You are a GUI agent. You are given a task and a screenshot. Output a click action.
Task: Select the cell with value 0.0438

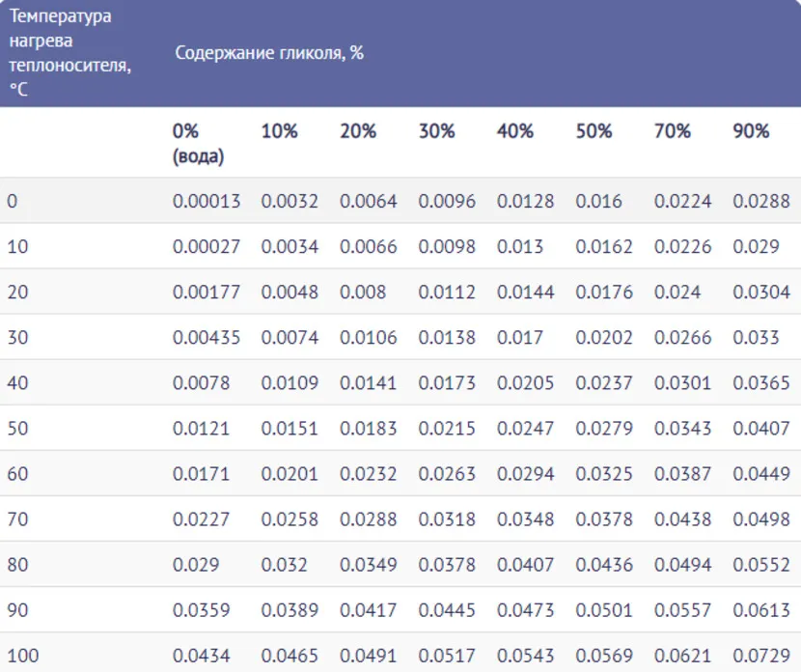pyautogui.click(x=683, y=519)
